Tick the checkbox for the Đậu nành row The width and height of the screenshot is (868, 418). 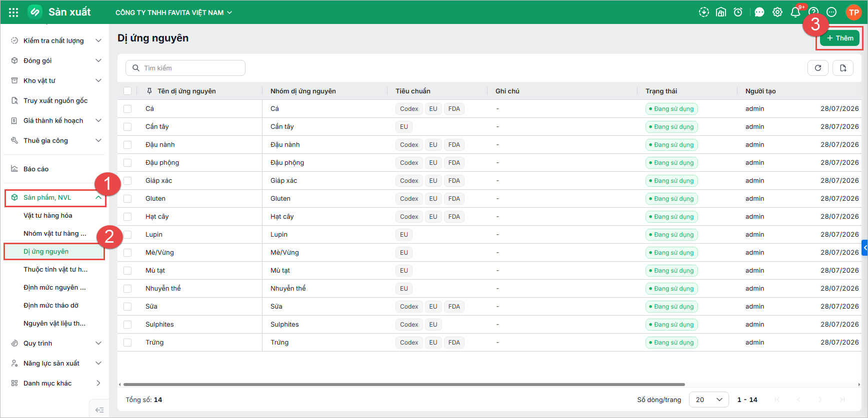[127, 145]
